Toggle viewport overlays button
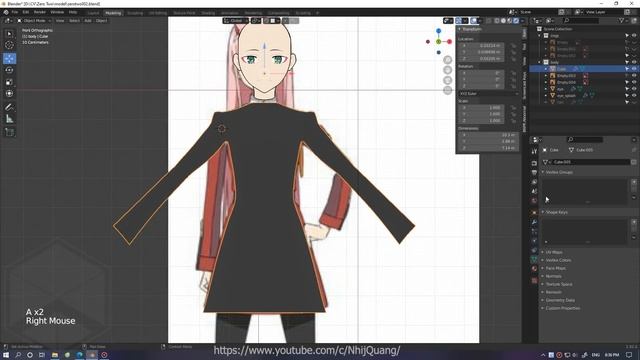 [473, 20]
